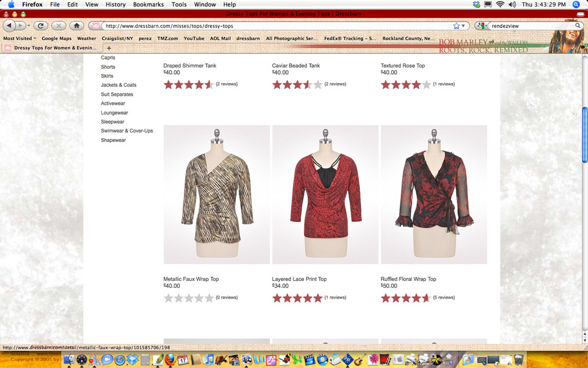This screenshot has width=588, height=368.
Task: Open the Activewear category link
Action: pos(113,103)
